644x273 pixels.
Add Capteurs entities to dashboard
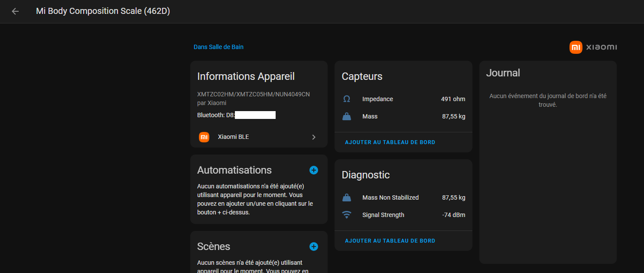coord(390,142)
